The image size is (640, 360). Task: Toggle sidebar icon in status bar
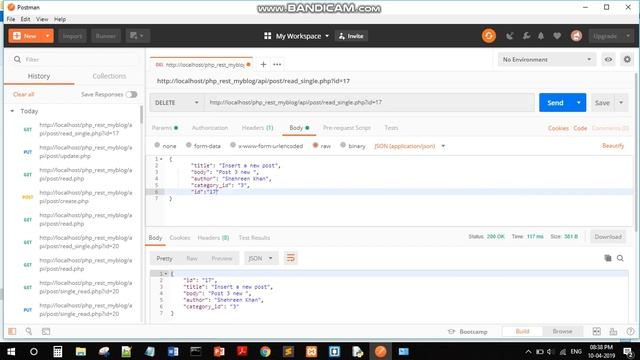point(12,331)
